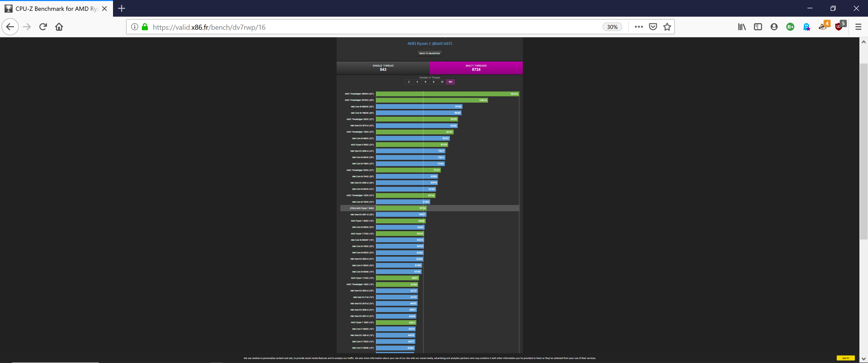This screenshot has width=868, height=363.
Task: Click the blue ghost extension icon
Action: pos(806,27)
